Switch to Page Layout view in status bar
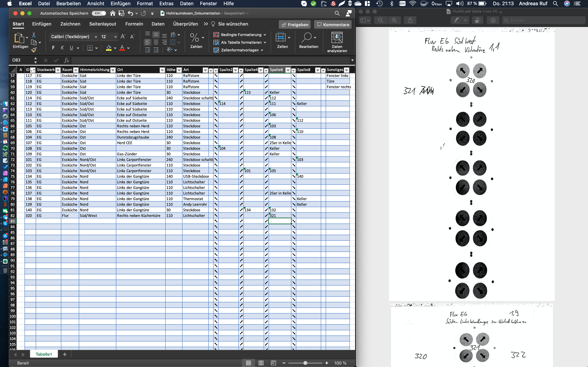The width and height of the screenshot is (588, 367). point(261,363)
